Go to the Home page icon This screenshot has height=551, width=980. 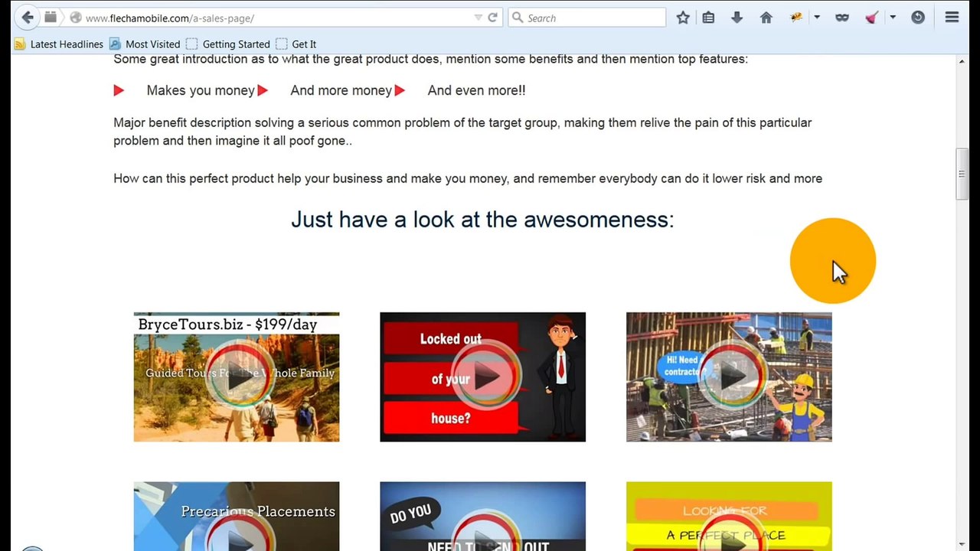[x=766, y=18]
